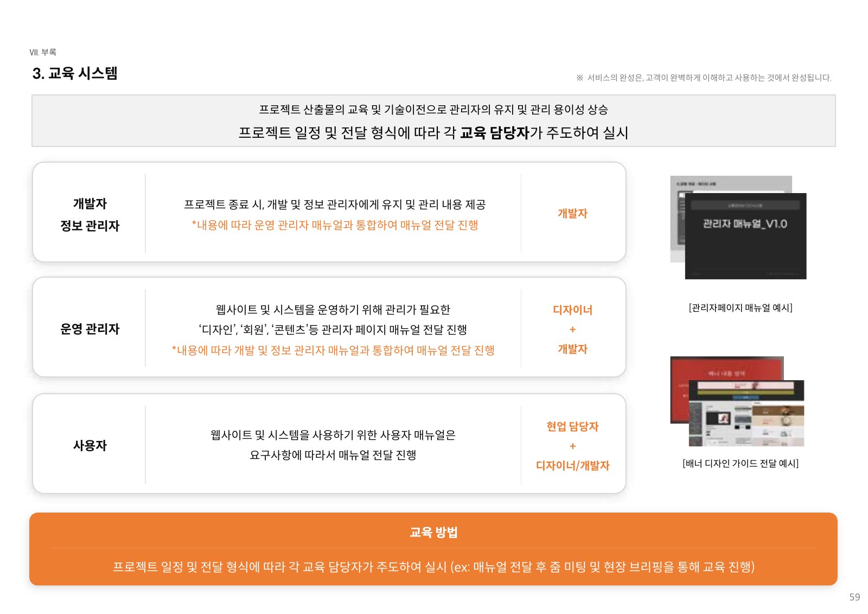Select the 'Ⅶ. 부록' section label
Image resolution: width=868 pixels, height=614 pixels.
43,52
